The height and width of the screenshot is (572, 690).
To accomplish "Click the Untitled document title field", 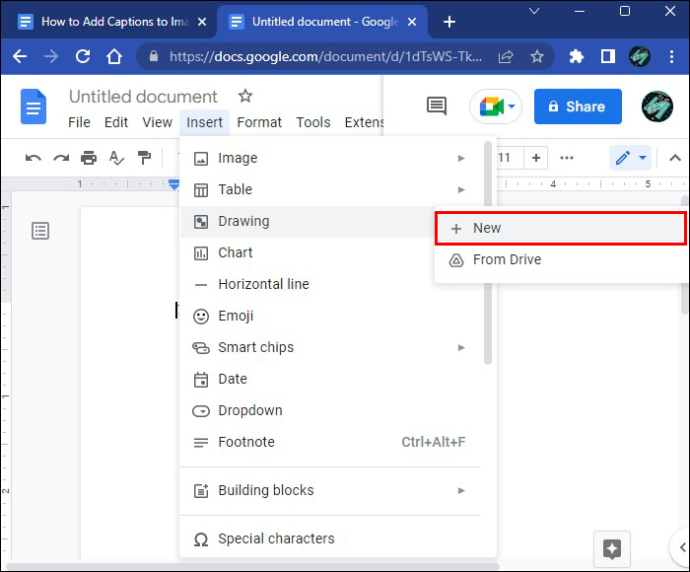I will coord(143,96).
